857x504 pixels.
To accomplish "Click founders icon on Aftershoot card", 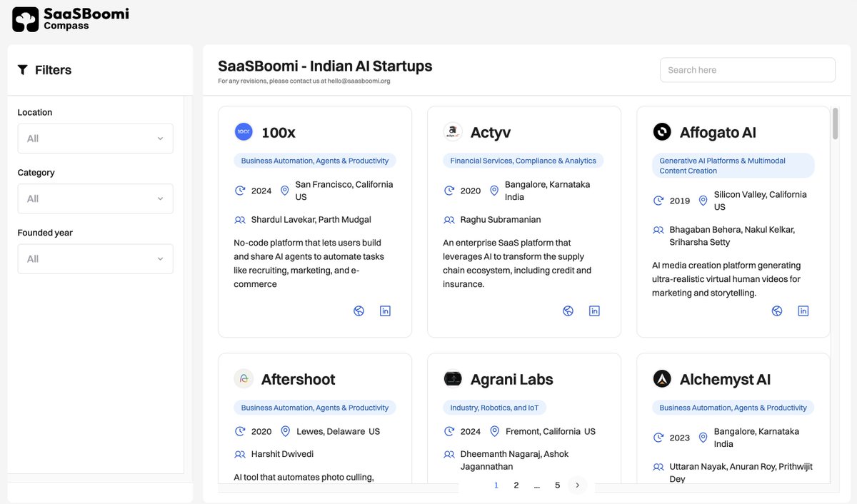I will [240, 454].
